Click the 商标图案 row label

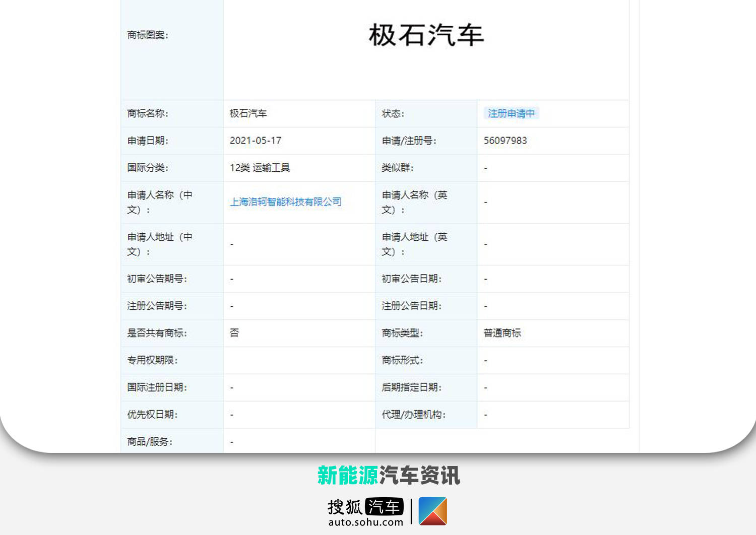click(148, 35)
